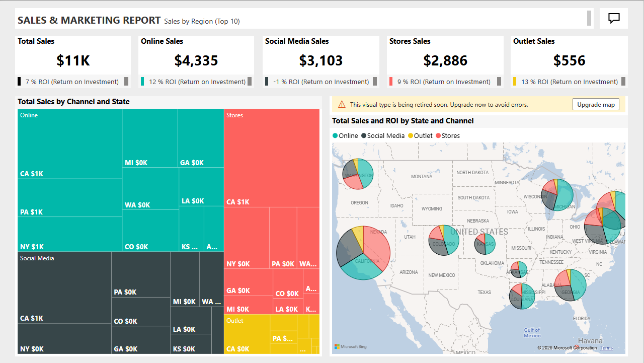Select the Outlet CA $0K treemap tile
Viewport: 644px width, 363px height.
click(247, 335)
